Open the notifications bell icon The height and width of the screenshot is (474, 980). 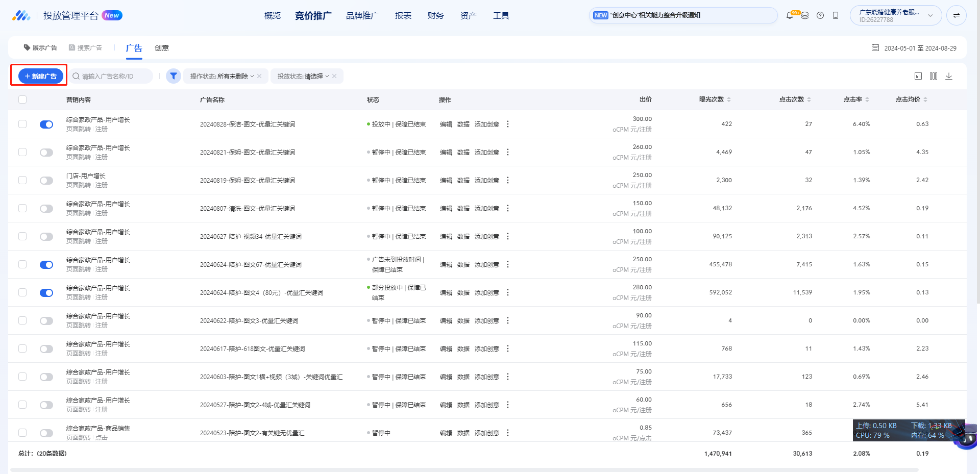(x=790, y=15)
